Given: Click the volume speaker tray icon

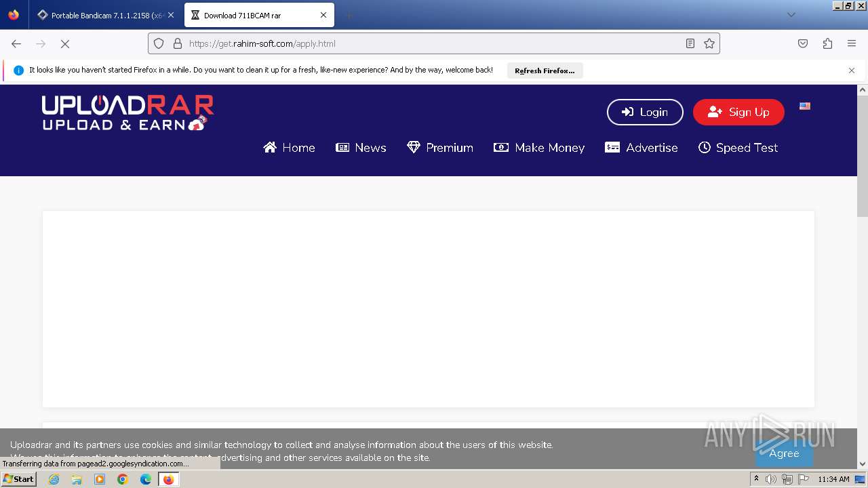Looking at the screenshot, I should coord(771,479).
